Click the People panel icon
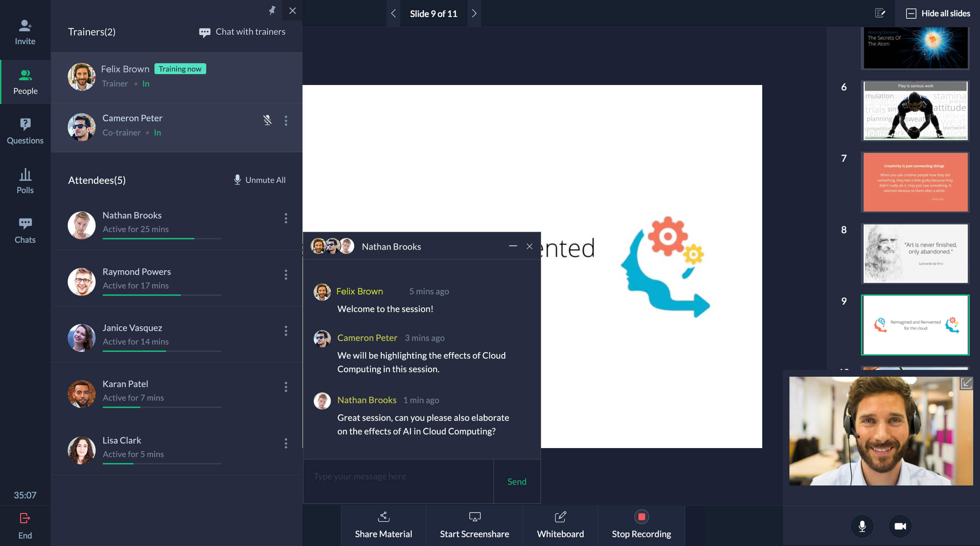 coord(25,81)
